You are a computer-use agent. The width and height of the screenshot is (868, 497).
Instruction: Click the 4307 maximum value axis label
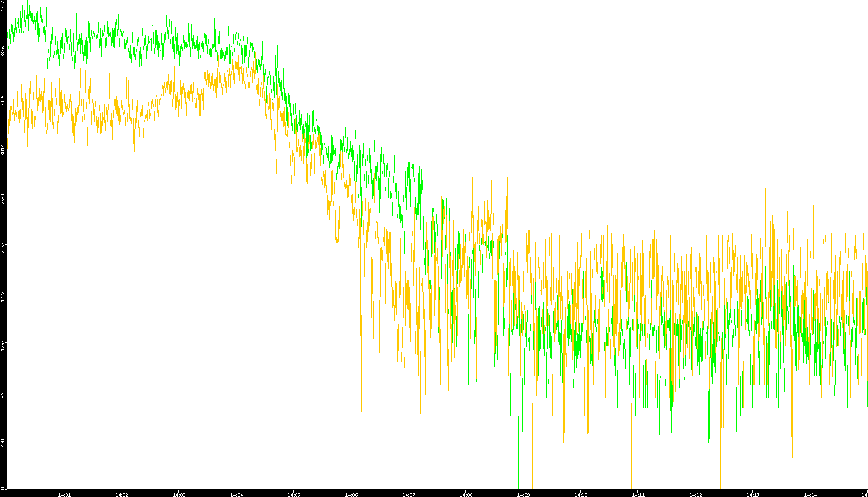(x=3, y=6)
